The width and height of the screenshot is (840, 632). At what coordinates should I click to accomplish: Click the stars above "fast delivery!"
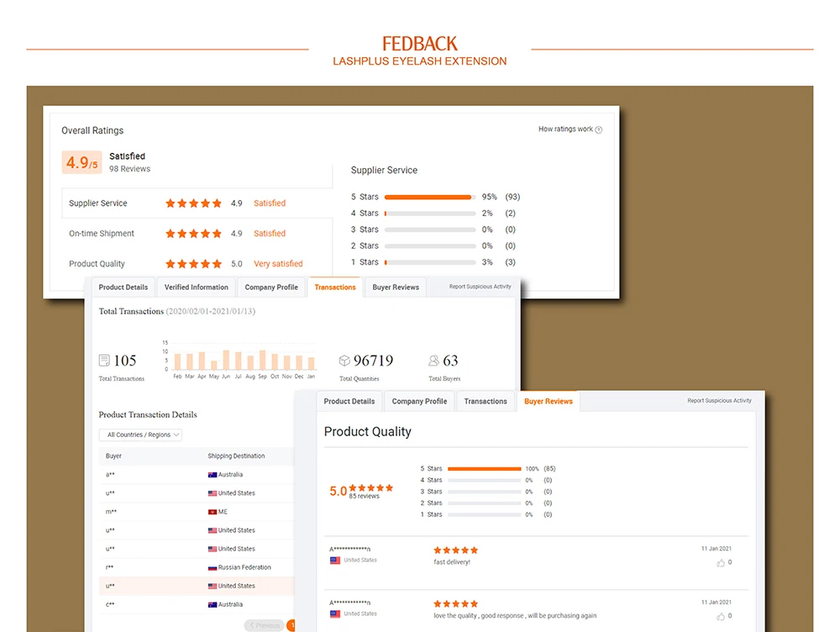456,550
